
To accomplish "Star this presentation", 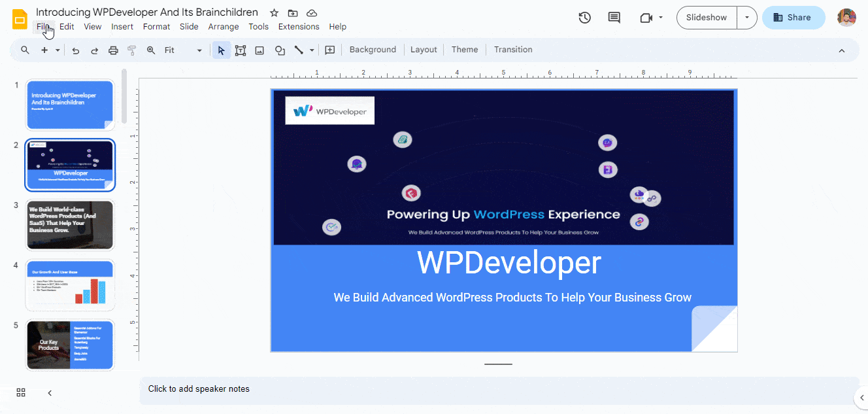I will tap(274, 13).
